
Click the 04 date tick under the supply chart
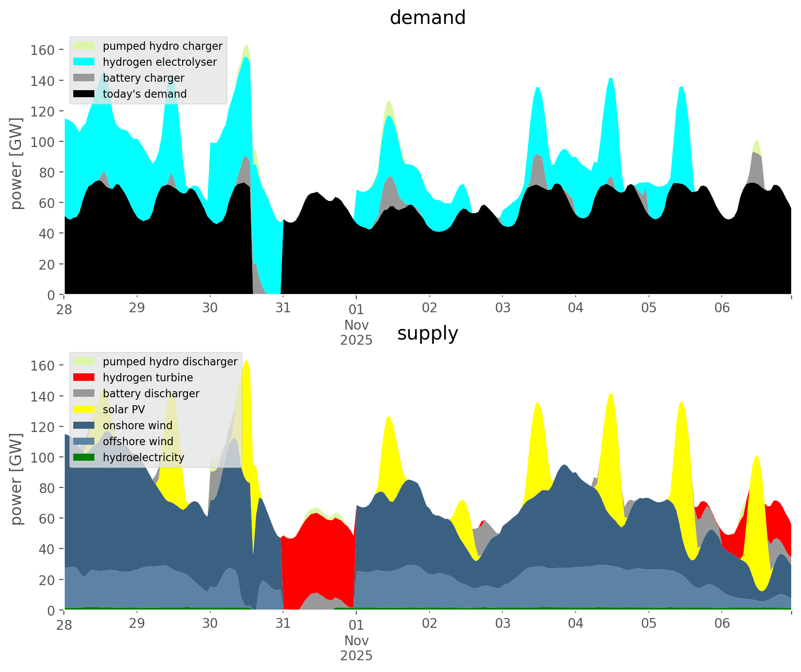click(x=575, y=624)
